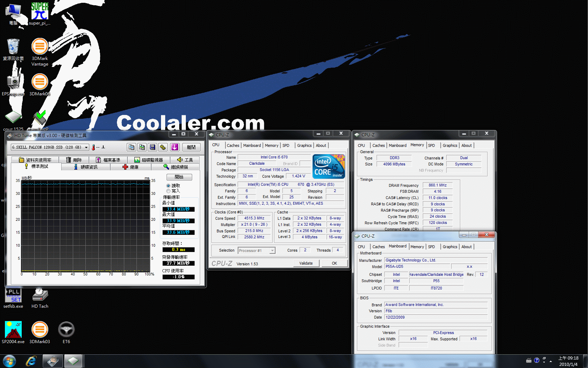This screenshot has width=588, height=368.
Task: Click the Validate button in CPU-Z
Action: pyautogui.click(x=306, y=263)
